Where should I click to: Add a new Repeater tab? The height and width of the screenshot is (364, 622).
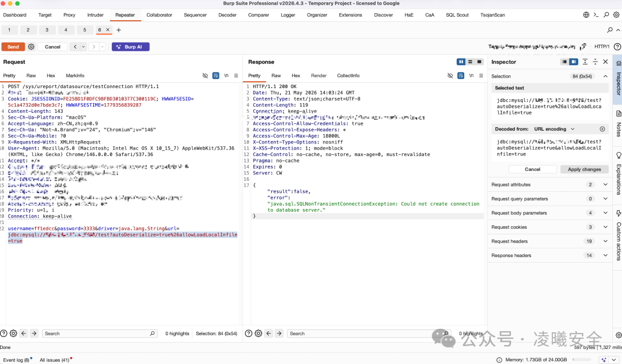119,30
